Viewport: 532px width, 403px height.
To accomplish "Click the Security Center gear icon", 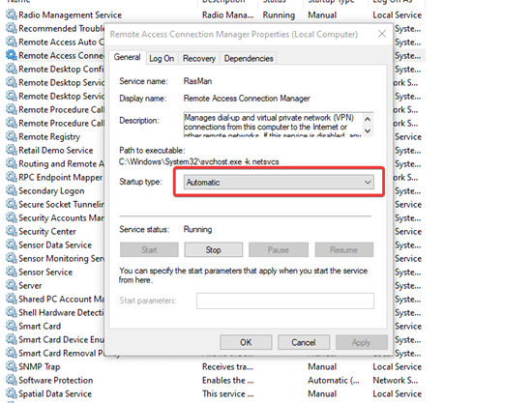I will pyautogui.click(x=12, y=232).
